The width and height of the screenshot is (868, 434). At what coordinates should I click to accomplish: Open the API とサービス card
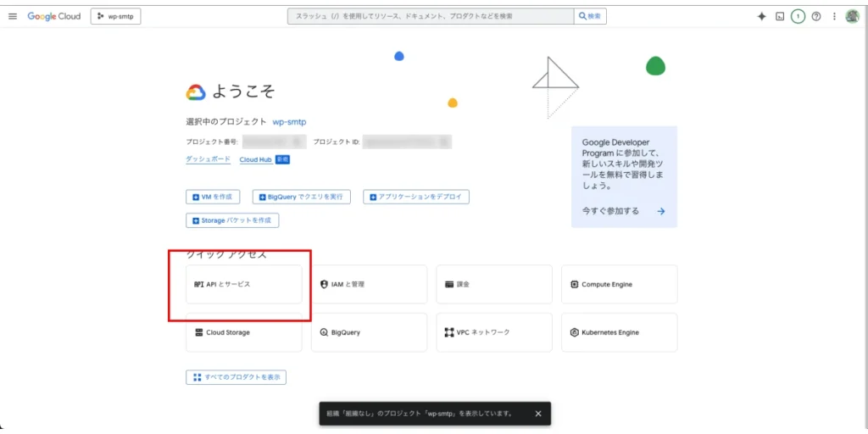pyautogui.click(x=243, y=284)
